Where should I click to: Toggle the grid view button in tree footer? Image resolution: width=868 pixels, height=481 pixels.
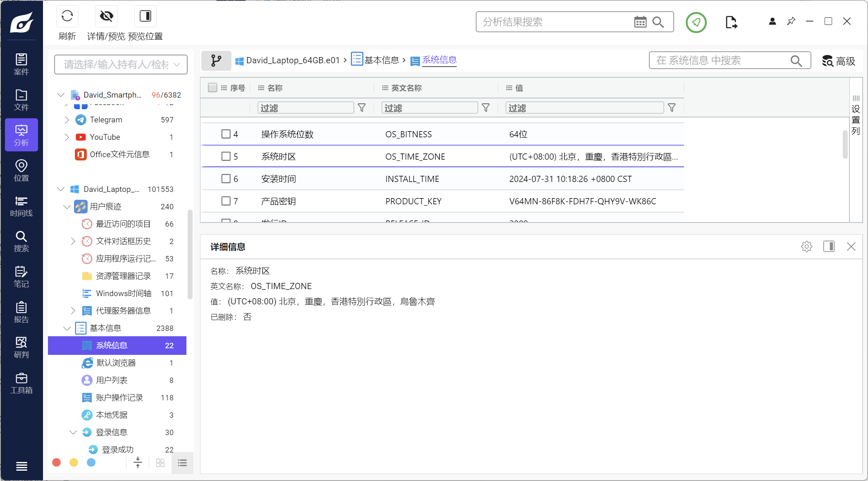click(160, 463)
